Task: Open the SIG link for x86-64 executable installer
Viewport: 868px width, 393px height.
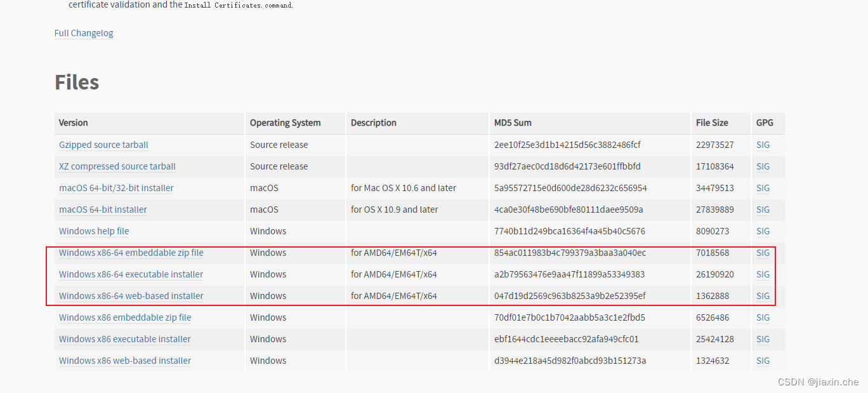Action: point(762,274)
